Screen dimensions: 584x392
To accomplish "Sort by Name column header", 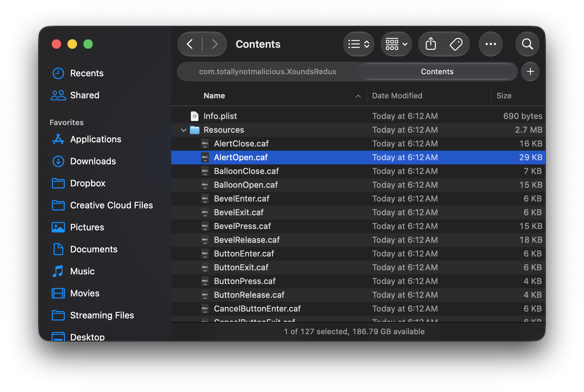I will tap(214, 96).
